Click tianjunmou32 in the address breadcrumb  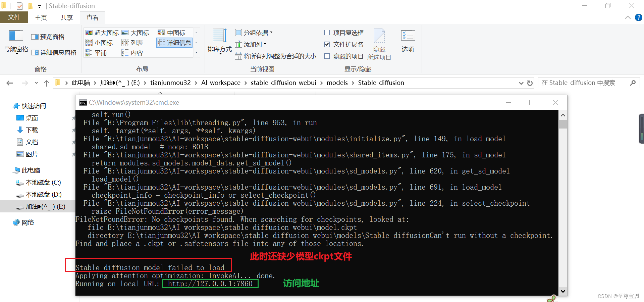[x=170, y=83]
